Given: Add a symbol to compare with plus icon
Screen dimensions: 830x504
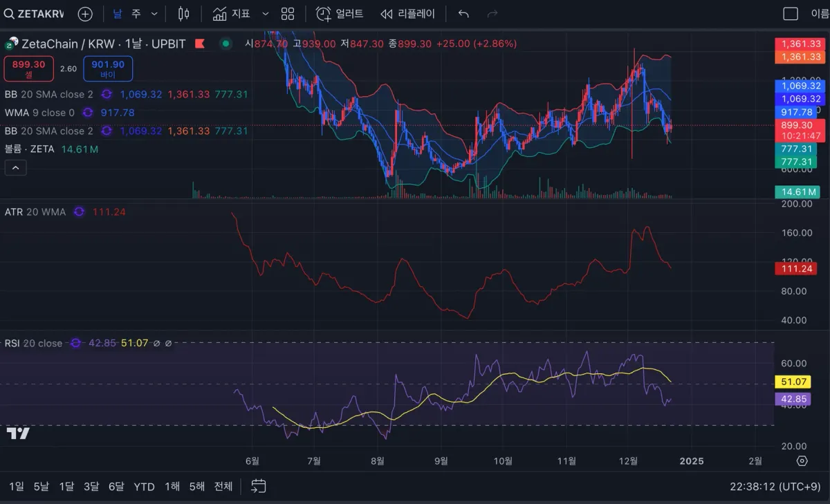Looking at the screenshot, I should [x=85, y=14].
